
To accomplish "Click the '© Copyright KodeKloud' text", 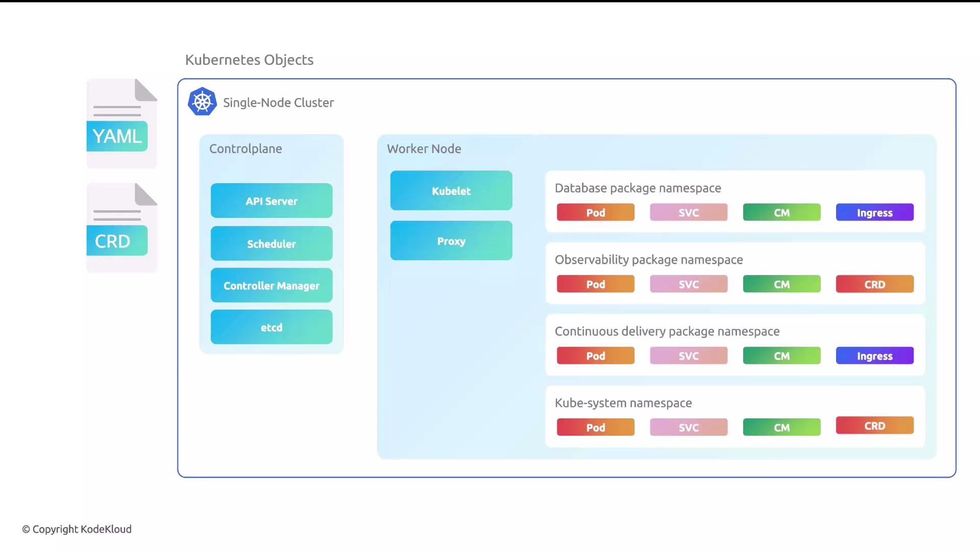I will pyautogui.click(x=77, y=529).
